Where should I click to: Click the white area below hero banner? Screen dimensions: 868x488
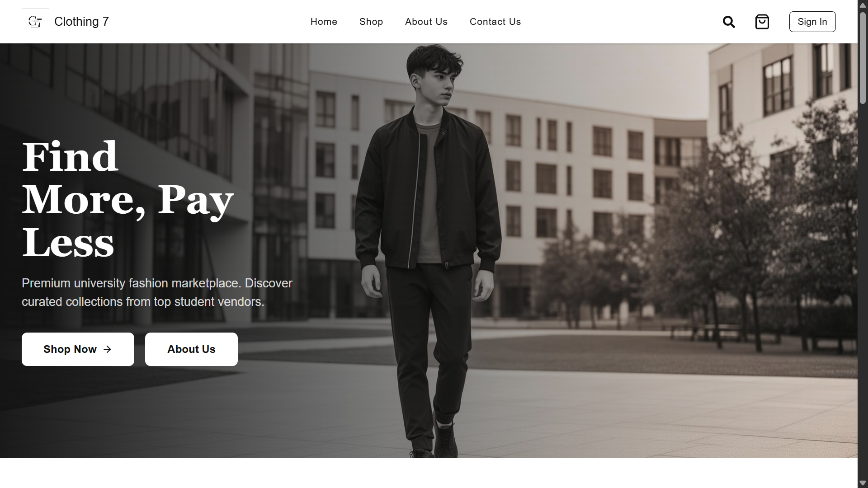tap(429, 473)
